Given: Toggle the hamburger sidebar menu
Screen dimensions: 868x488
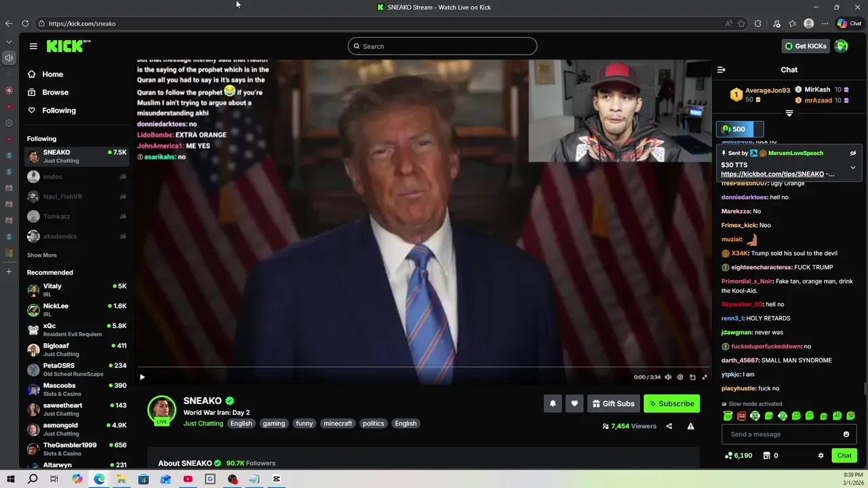Looking at the screenshot, I should coord(33,46).
